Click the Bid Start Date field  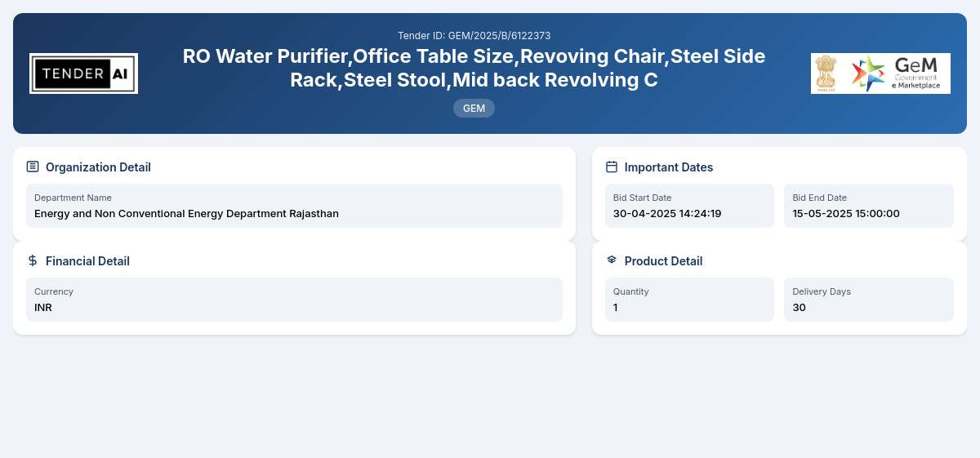click(683, 206)
